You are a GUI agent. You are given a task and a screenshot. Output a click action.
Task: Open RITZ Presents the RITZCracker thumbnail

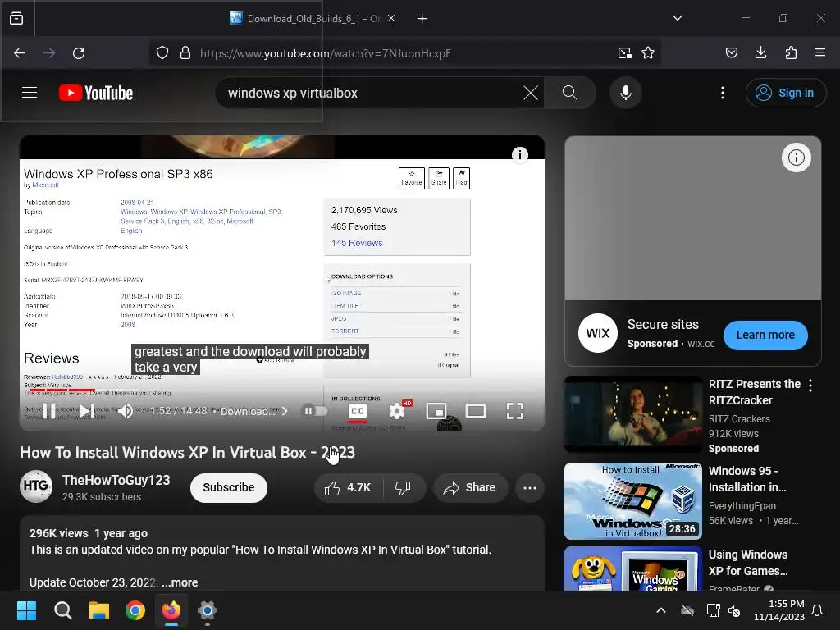[x=632, y=414]
